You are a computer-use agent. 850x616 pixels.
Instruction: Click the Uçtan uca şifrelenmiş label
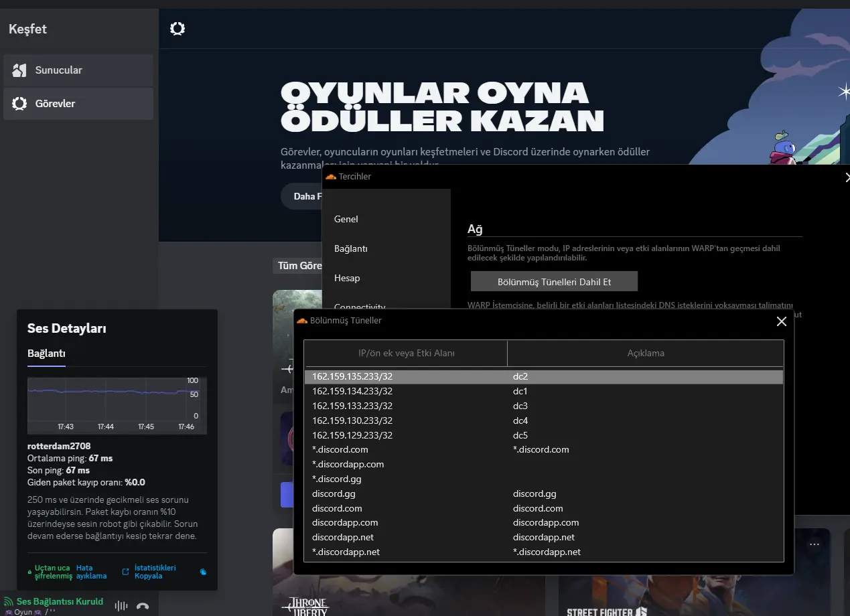pos(54,572)
